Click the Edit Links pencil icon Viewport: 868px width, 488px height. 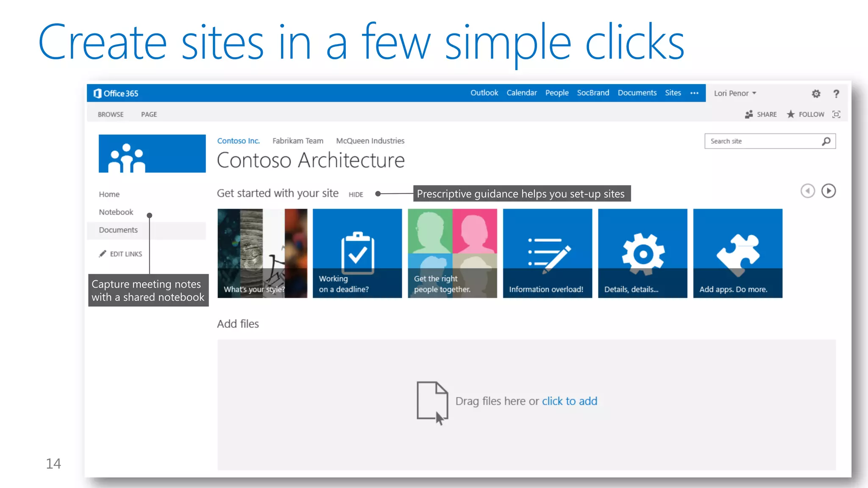click(x=103, y=254)
